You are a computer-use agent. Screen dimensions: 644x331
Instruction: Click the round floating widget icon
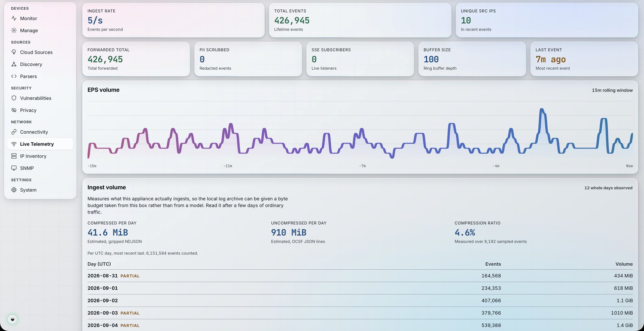point(12,319)
